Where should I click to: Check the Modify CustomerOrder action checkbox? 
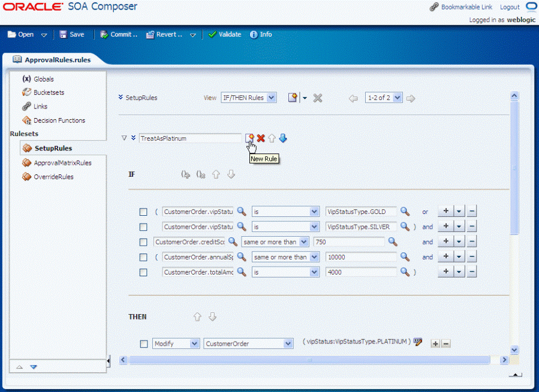(x=144, y=344)
